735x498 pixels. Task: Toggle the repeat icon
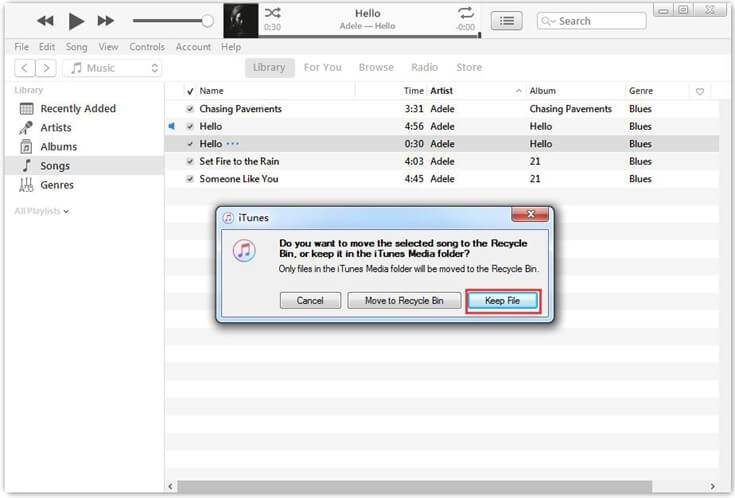pos(466,13)
